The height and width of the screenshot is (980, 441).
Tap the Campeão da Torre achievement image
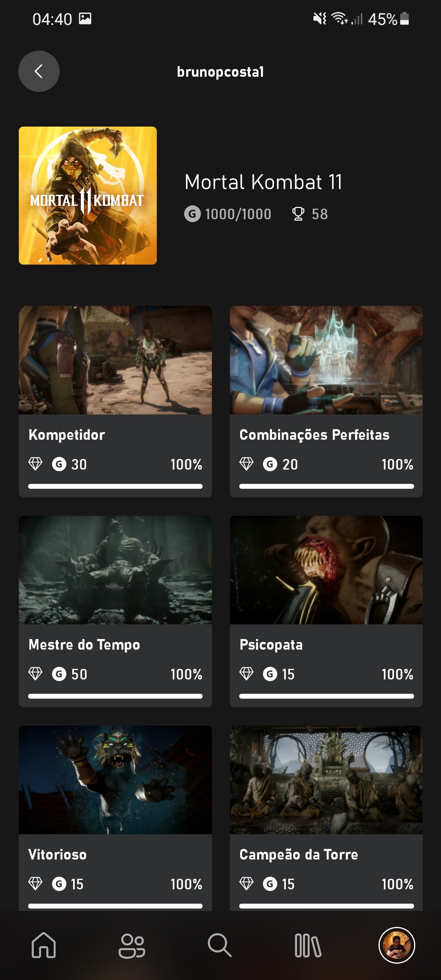[326, 780]
